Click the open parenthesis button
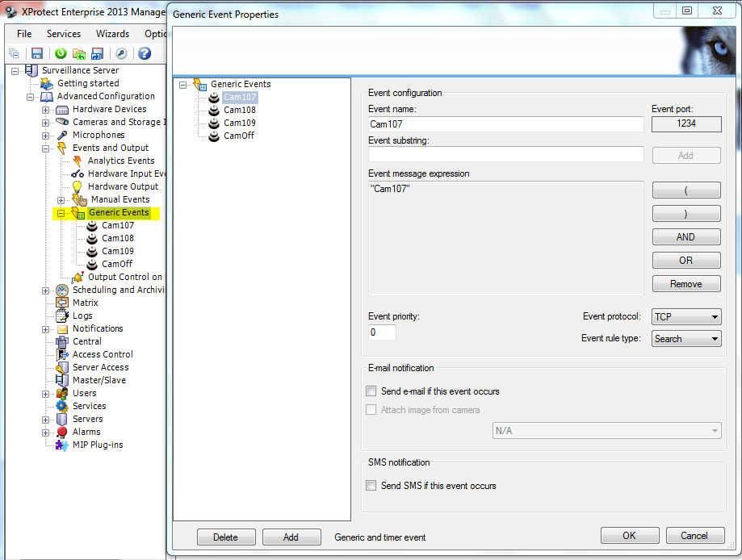 pos(686,190)
